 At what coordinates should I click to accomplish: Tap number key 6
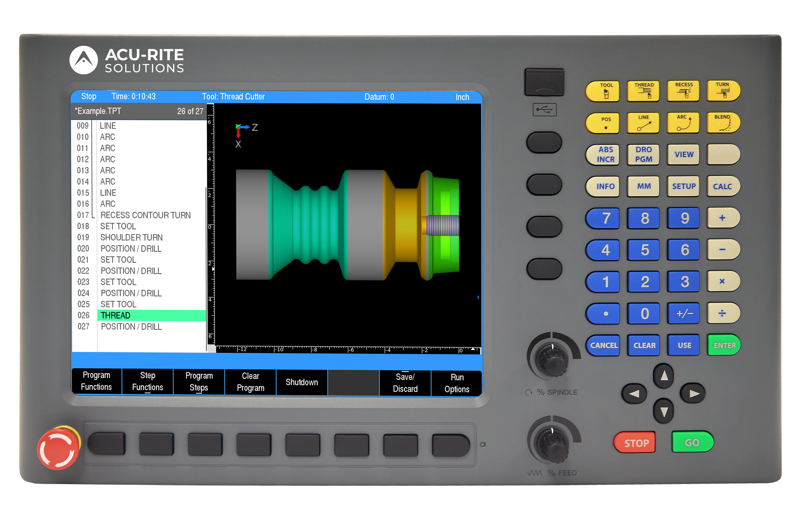tap(683, 250)
